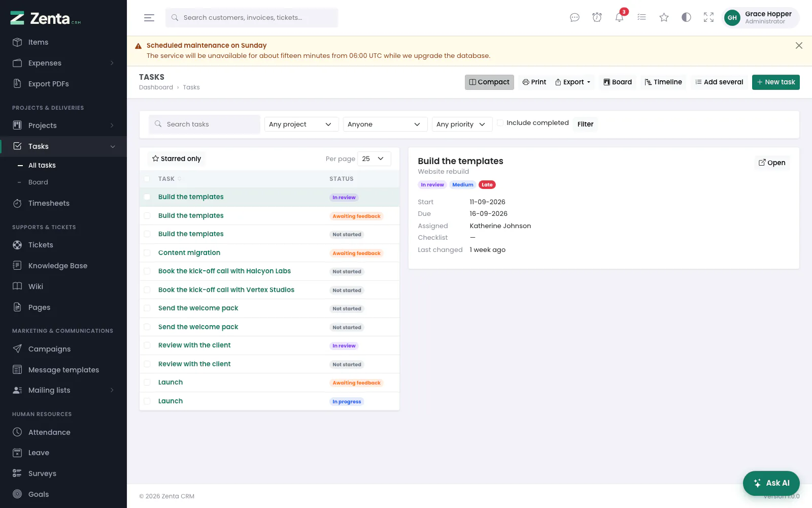The image size is (812, 508).
Task: Click the GH user avatar
Action: [732, 18]
